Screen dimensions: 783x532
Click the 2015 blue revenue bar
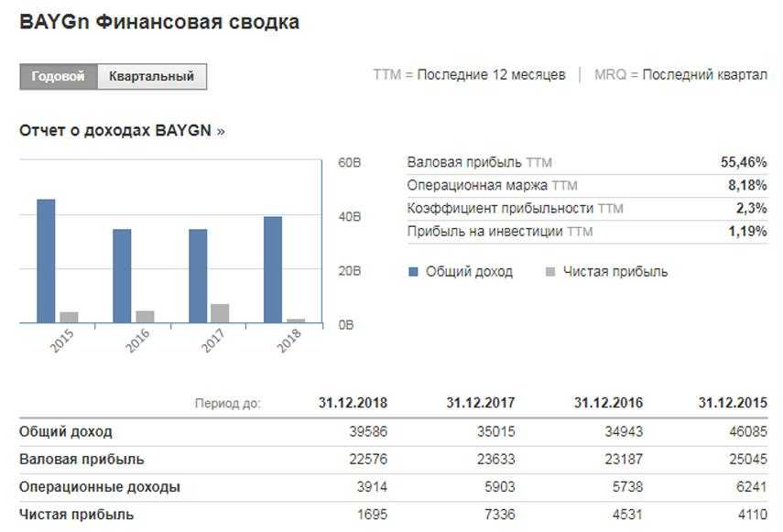coord(46,261)
